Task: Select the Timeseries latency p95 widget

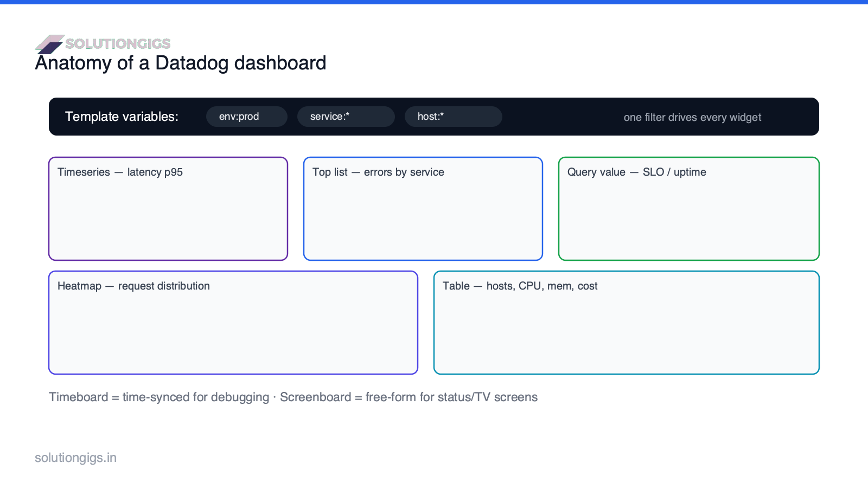Action: tap(168, 209)
